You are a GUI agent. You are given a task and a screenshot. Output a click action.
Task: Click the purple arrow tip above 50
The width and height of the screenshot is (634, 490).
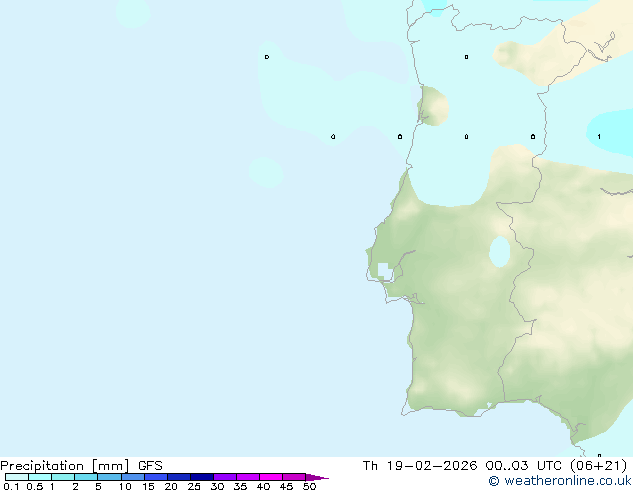pos(317,477)
